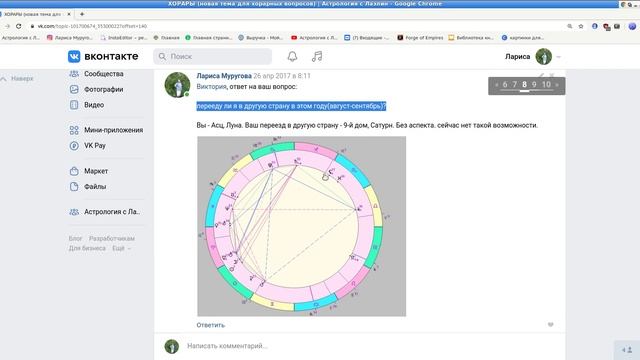This screenshot has height=360, width=640.
Task: Open Forge of Empires bookmark
Action: [x=420, y=38]
